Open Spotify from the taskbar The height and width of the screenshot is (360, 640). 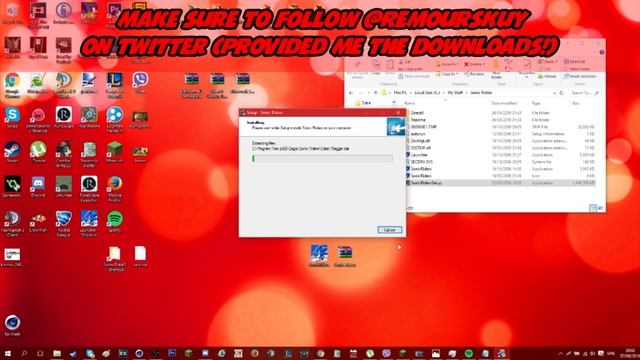469,353
